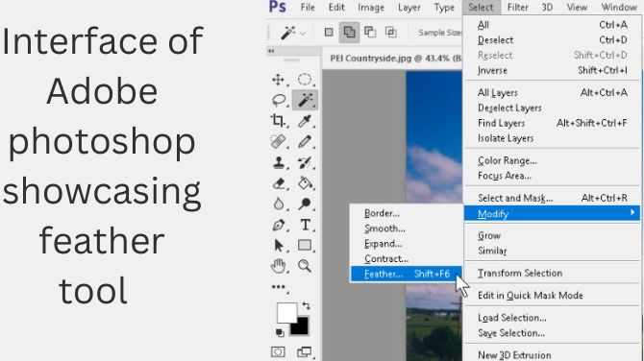Select the Horizontal Type tool
The image size is (644, 361).
[305, 225]
